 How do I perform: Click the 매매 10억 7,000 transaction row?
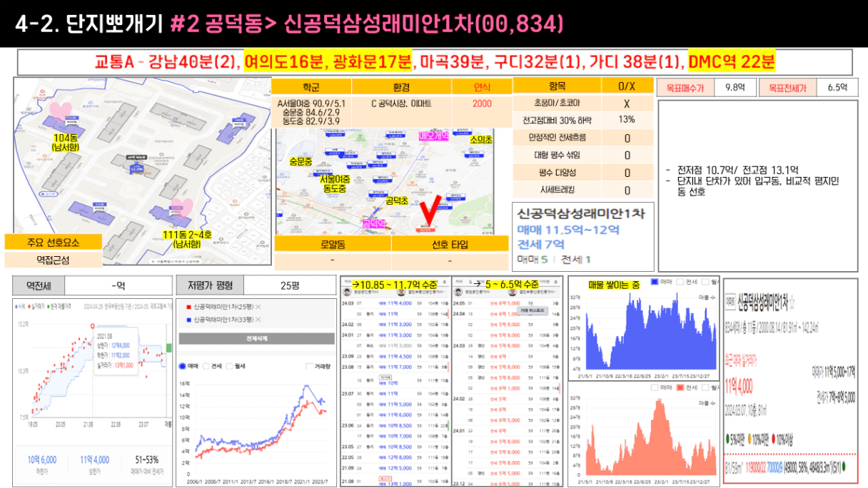[x=395, y=435]
